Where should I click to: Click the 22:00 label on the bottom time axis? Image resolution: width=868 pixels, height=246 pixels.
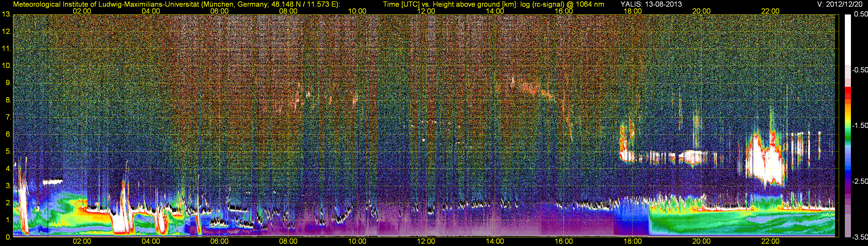click(x=770, y=241)
